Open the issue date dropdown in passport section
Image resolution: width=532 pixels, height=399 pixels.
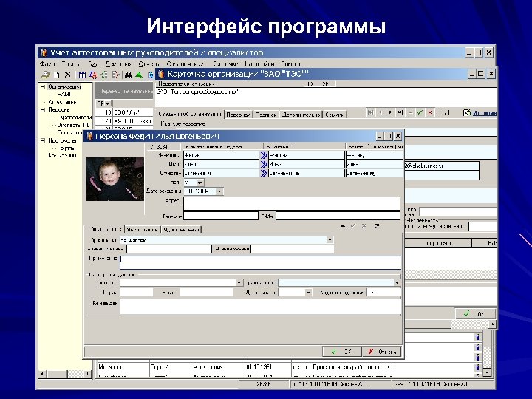point(308,292)
